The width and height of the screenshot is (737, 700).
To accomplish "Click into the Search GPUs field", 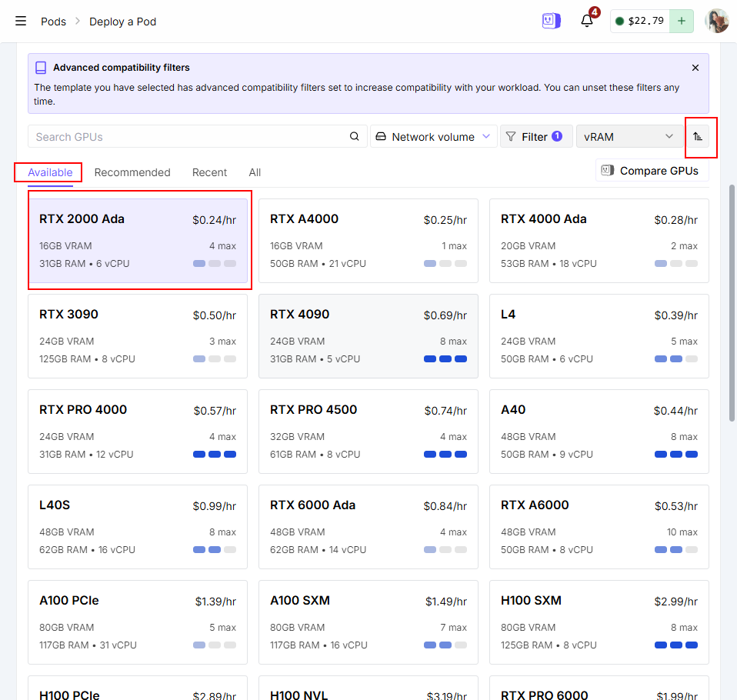I will pyautogui.click(x=198, y=137).
